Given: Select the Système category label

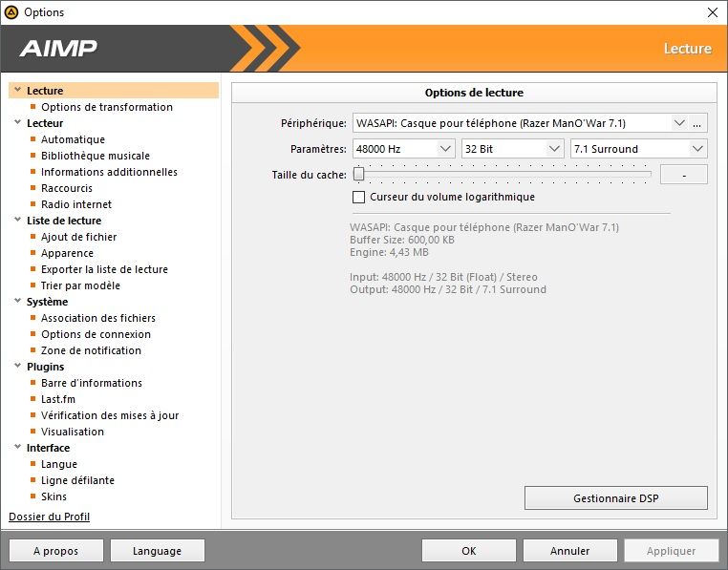Looking at the screenshot, I should (x=47, y=302).
